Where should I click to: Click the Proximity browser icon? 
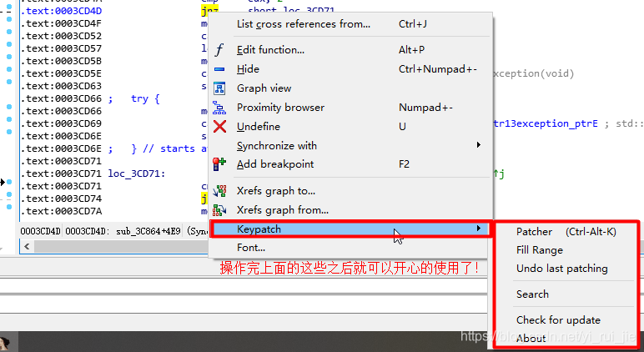click(x=219, y=108)
